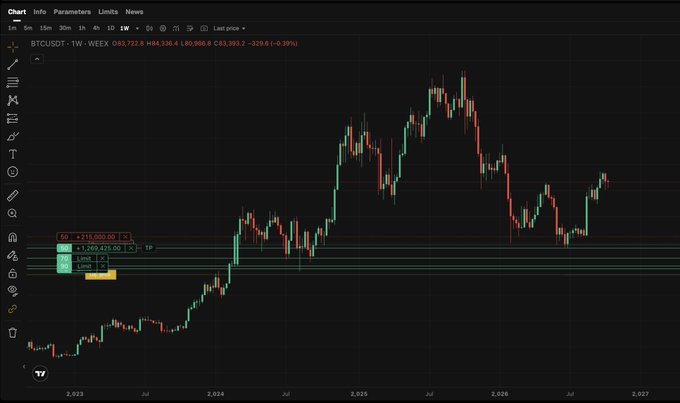Select the 1m timeframe
This screenshot has height=403, width=680.
pyautogui.click(x=12, y=28)
